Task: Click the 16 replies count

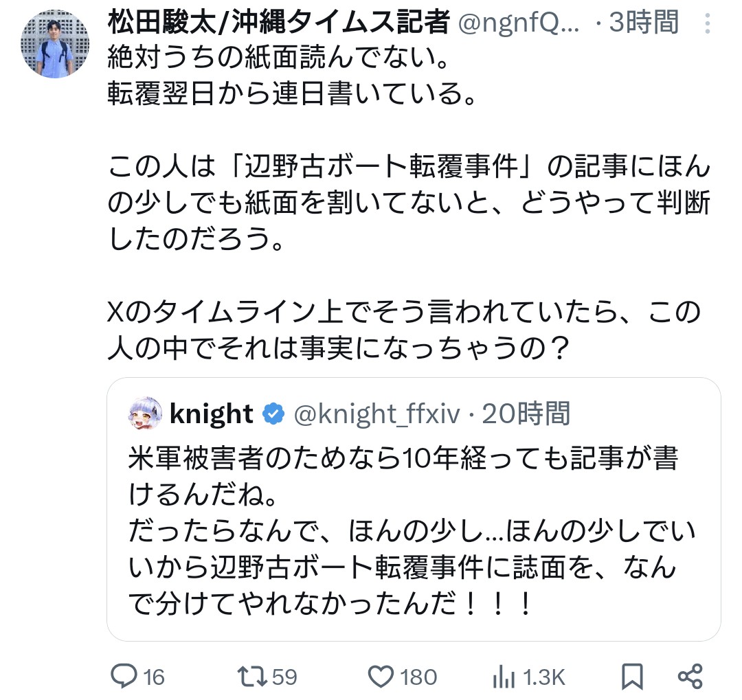Action: pyautogui.click(x=155, y=677)
